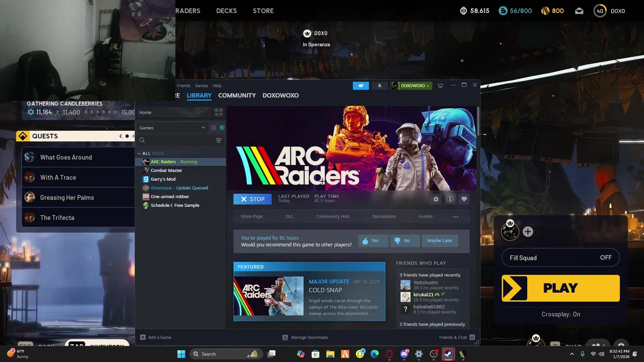Start the match with PLAY button
The width and height of the screenshot is (644, 362).
(x=560, y=288)
